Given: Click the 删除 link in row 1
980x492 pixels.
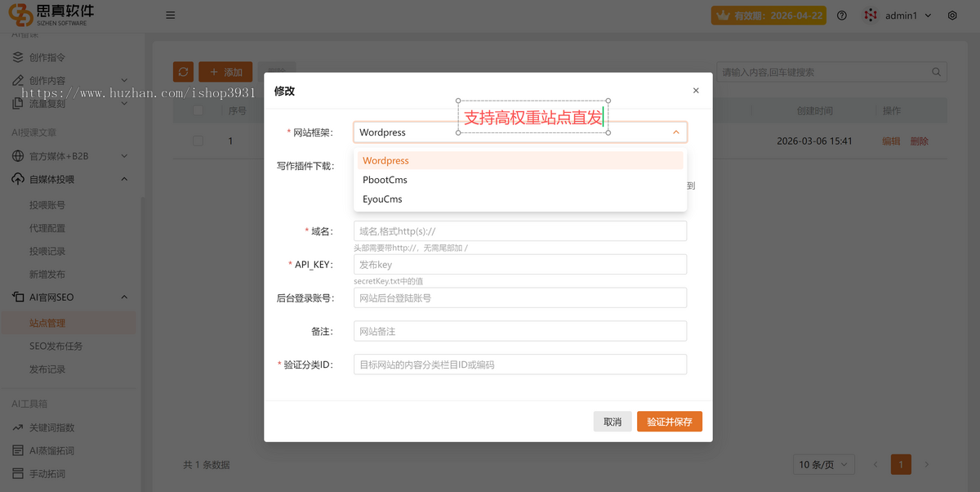Looking at the screenshot, I should [920, 141].
